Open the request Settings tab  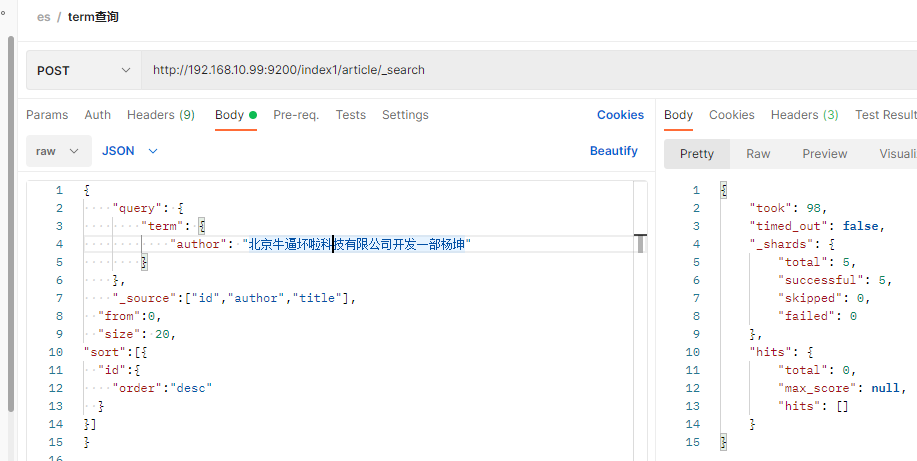(x=405, y=115)
